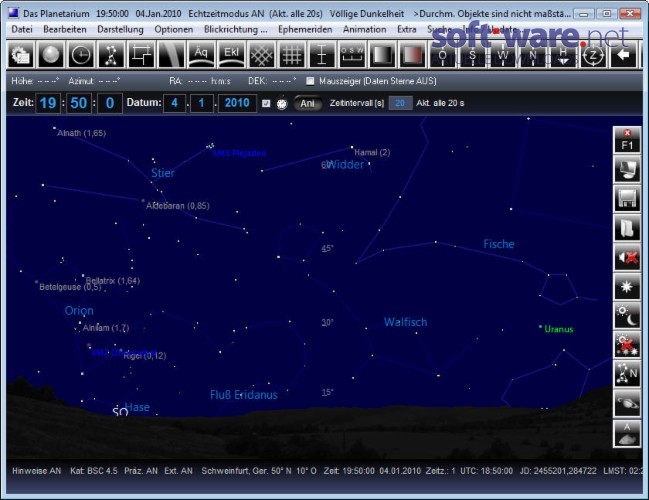
Task: Look west with the W direction icon
Action: click(503, 55)
